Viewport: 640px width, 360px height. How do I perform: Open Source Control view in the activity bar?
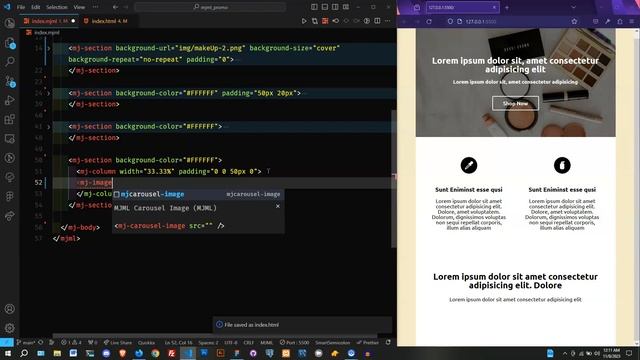[x=9, y=81]
